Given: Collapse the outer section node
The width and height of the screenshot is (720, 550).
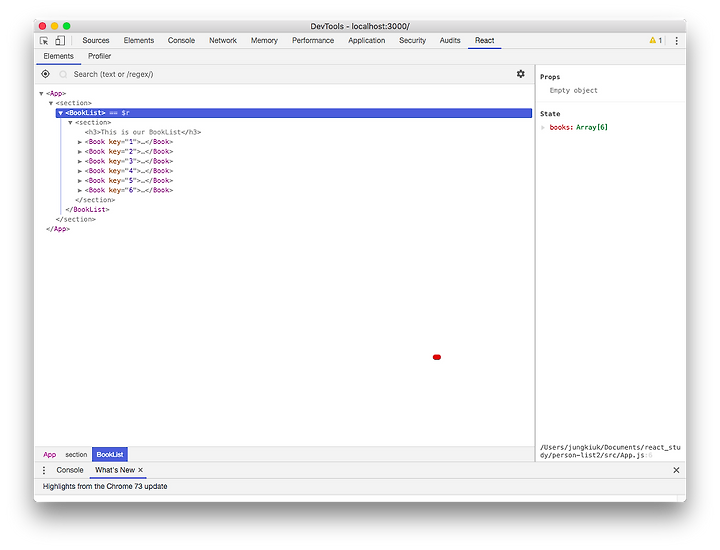Looking at the screenshot, I should tap(51, 103).
